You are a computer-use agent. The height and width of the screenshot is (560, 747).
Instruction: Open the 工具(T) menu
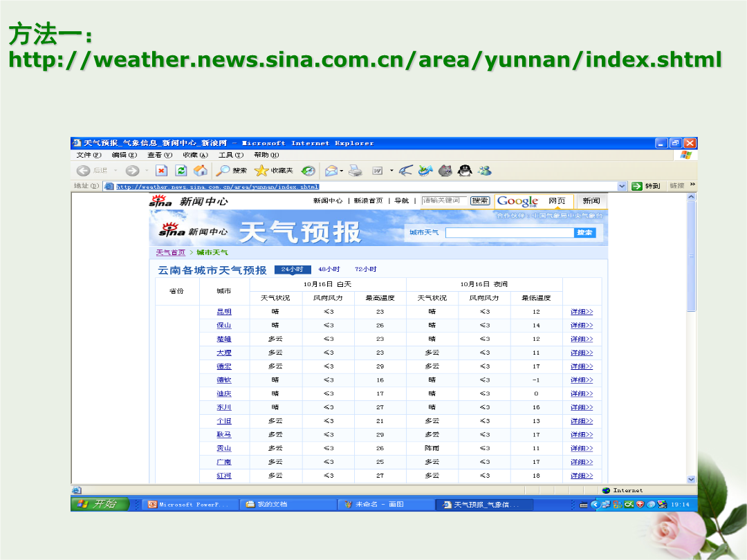[x=231, y=156]
